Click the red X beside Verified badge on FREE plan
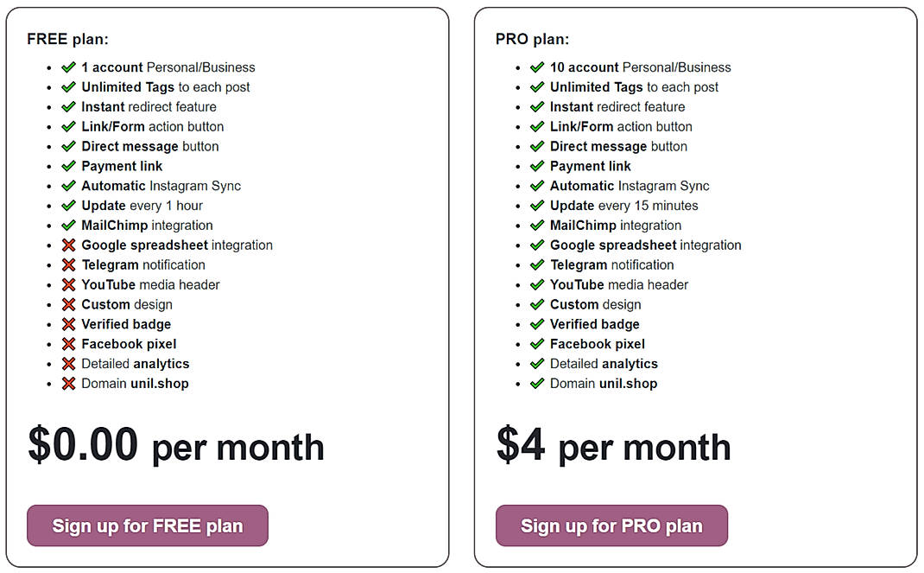This screenshot has width=924, height=573. point(68,324)
